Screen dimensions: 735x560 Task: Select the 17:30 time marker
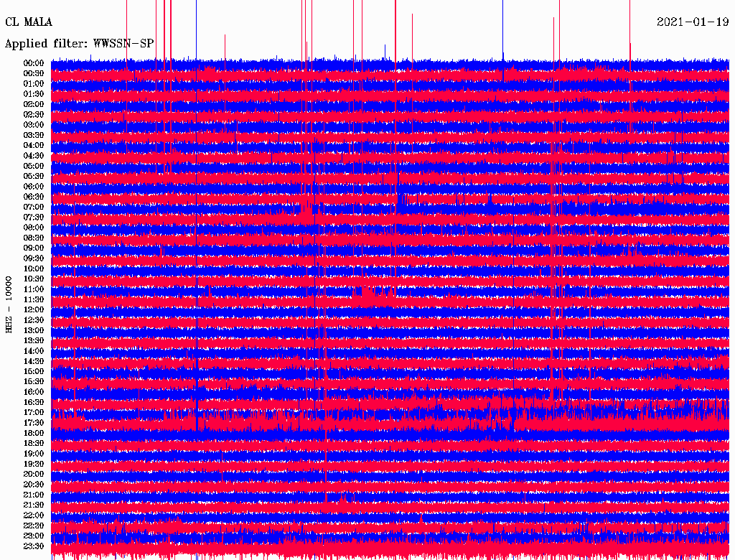34,423
